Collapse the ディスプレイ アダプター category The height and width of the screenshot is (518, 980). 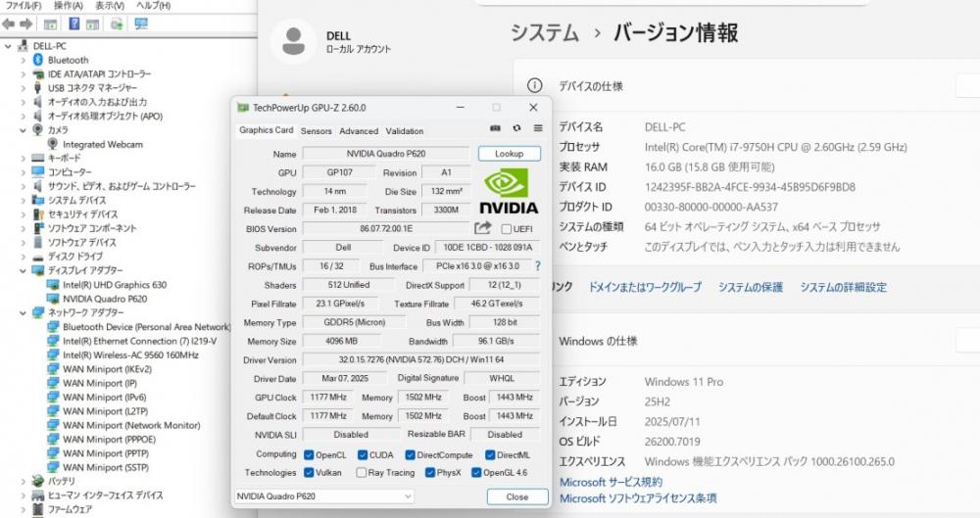point(24,270)
